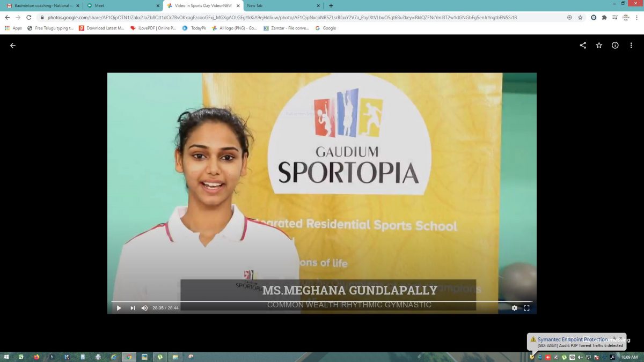This screenshot has height=362, width=644.
Task: Mark video as favorite with star
Action: (x=599, y=46)
